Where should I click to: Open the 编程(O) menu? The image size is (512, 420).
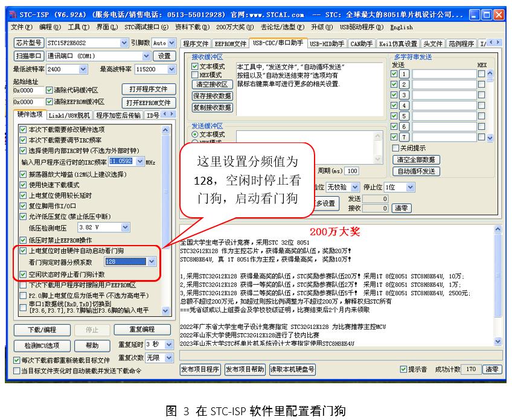point(50,27)
